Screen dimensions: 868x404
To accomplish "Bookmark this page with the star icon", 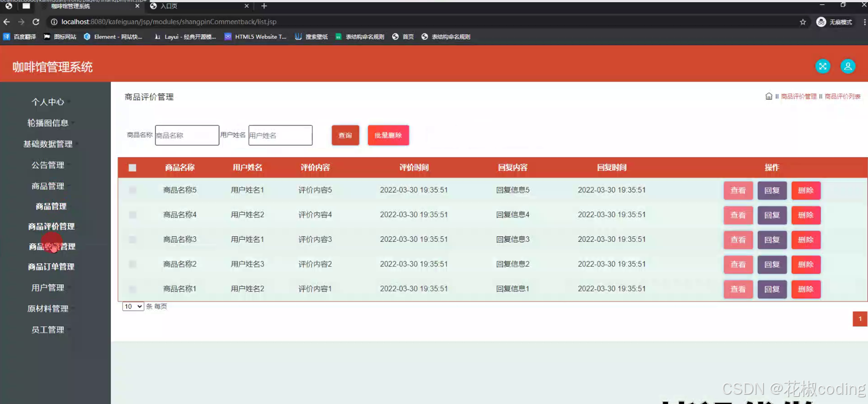I will [803, 22].
